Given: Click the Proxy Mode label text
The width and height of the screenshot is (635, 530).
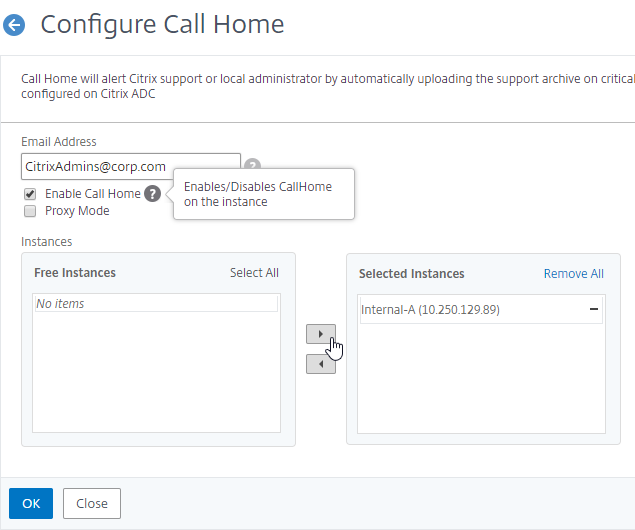Looking at the screenshot, I should [x=77, y=211].
